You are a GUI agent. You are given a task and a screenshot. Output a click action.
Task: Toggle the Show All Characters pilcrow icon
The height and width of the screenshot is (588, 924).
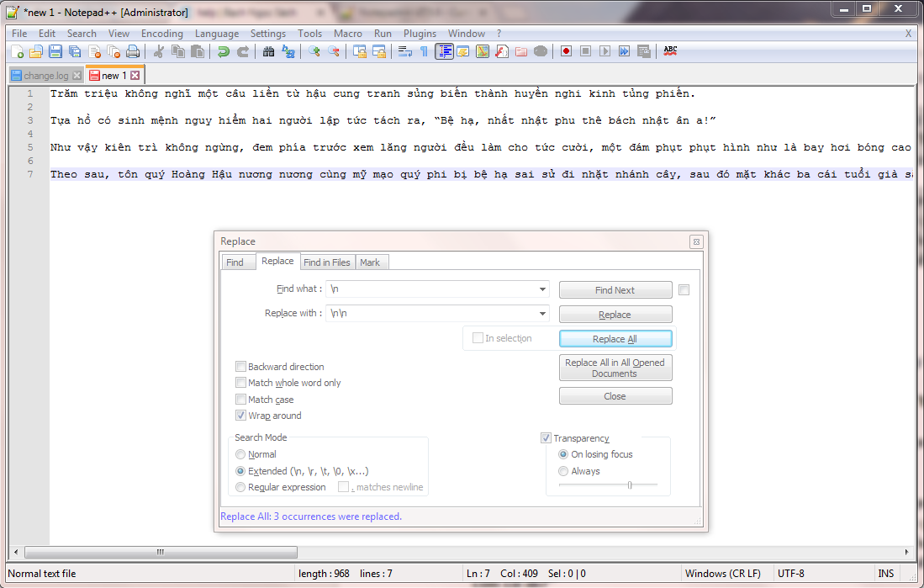(425, 51)
